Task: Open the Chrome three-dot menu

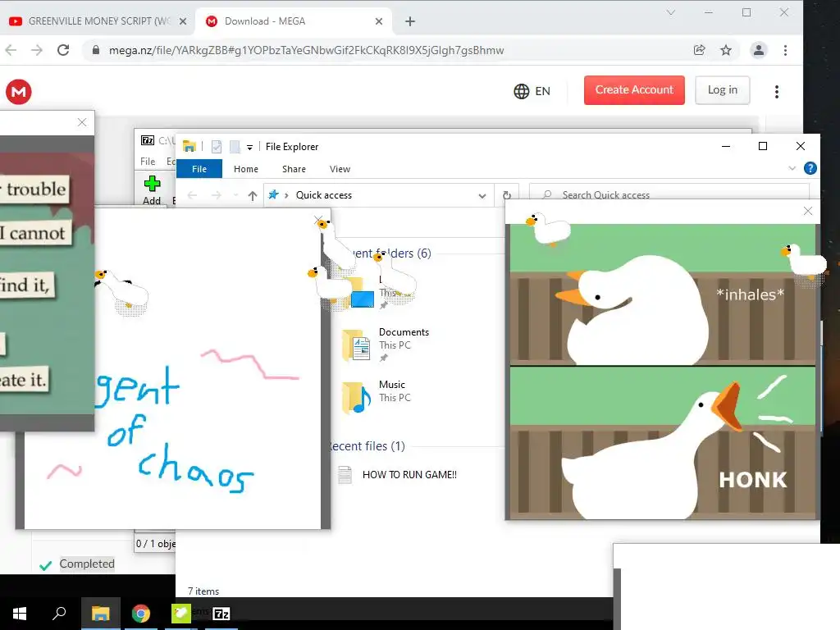Action: click(x=785, y=50)
